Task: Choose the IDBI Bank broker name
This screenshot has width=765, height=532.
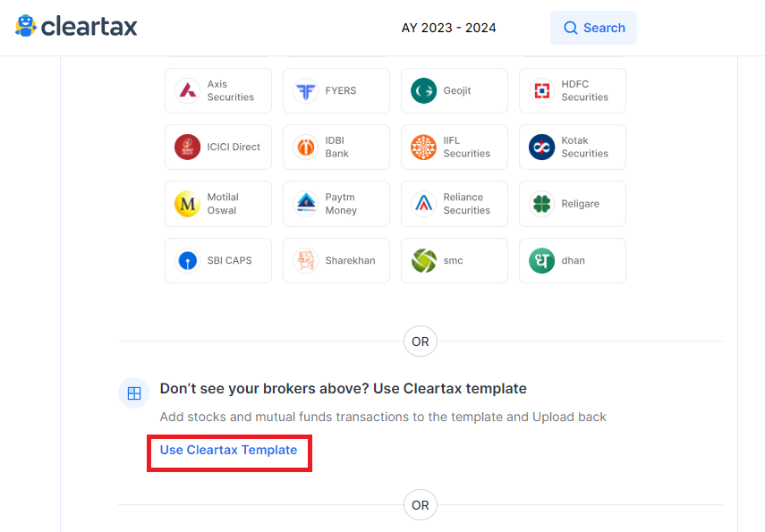Action: click(336, 147)
